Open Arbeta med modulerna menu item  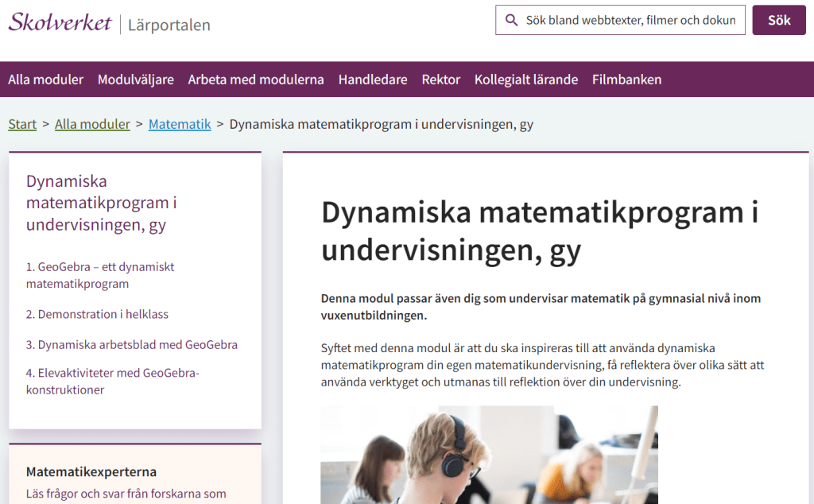[x=255, y=79]
